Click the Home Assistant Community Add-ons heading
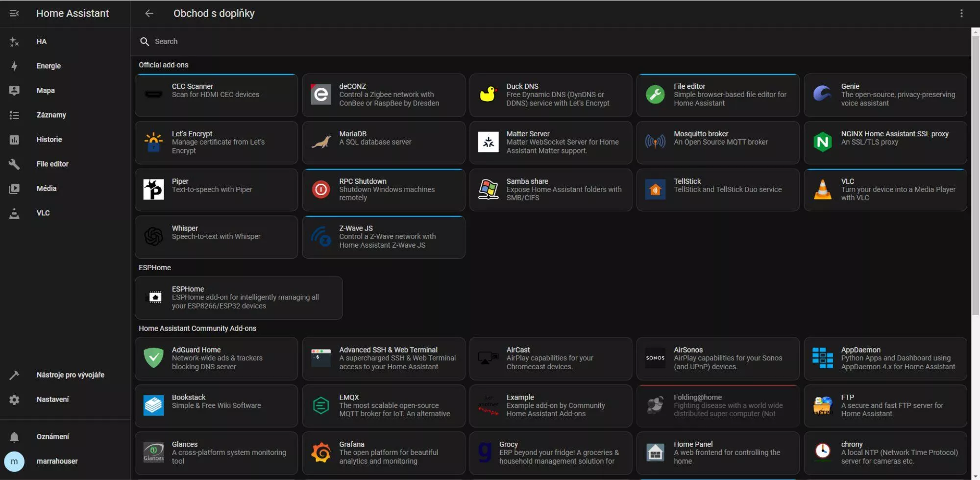 point(197,328)
